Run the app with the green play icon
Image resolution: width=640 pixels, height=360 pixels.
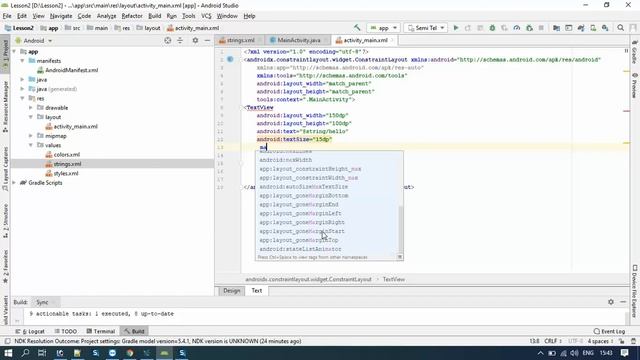click(x=456, y=28)
